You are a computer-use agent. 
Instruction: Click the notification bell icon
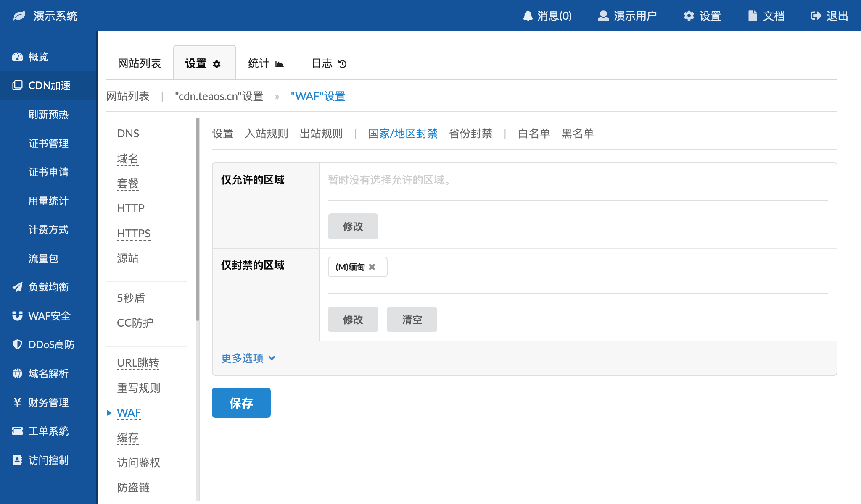pyautogui.click(x=528, y=16)
